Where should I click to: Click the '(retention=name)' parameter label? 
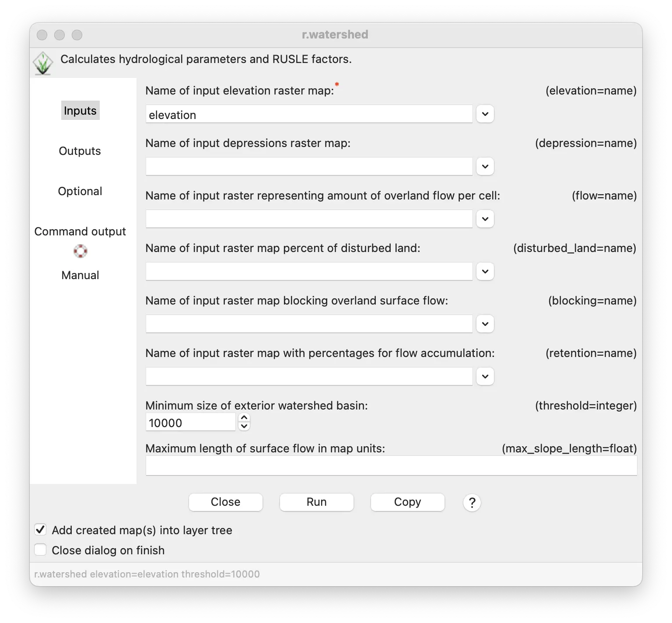tap(591, 353)
